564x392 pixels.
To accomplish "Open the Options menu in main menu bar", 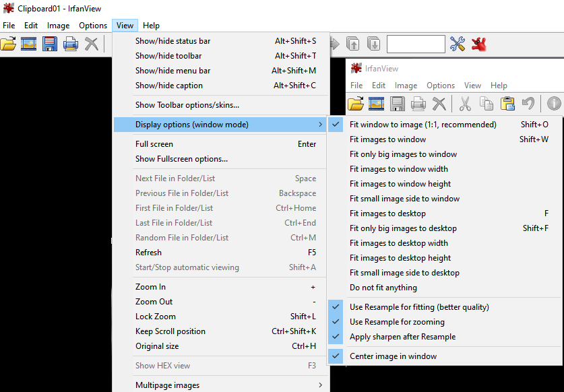I will pos(93,26).
